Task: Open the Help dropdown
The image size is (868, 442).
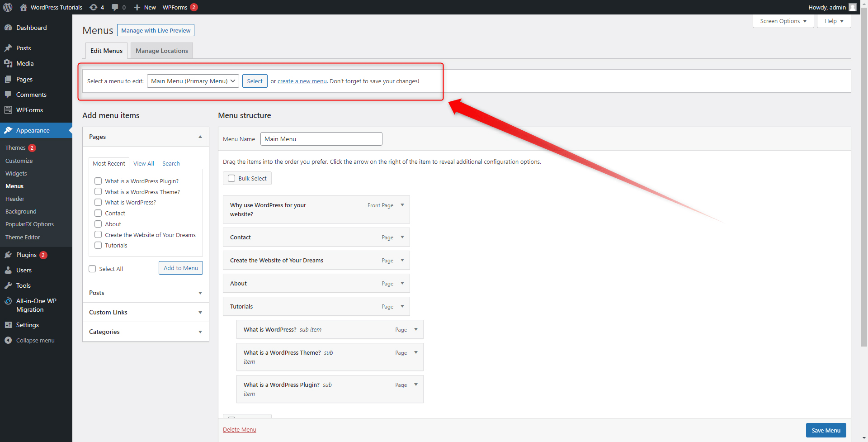Action: (834, 21)
